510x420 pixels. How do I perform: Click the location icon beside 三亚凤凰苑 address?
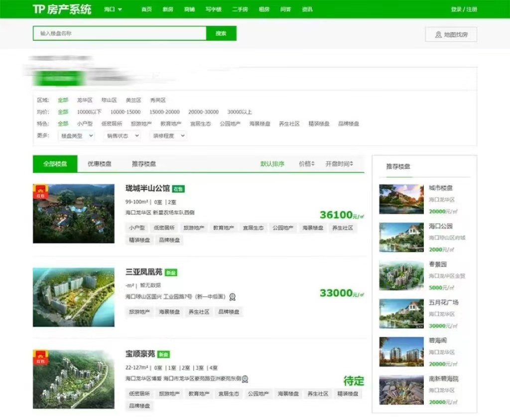click(232, 297)
